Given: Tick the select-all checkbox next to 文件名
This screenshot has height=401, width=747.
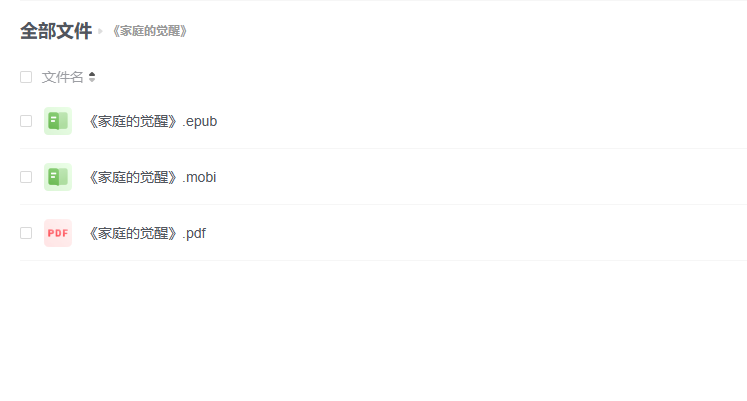Looking at the screenshot, I should (26, 77).
